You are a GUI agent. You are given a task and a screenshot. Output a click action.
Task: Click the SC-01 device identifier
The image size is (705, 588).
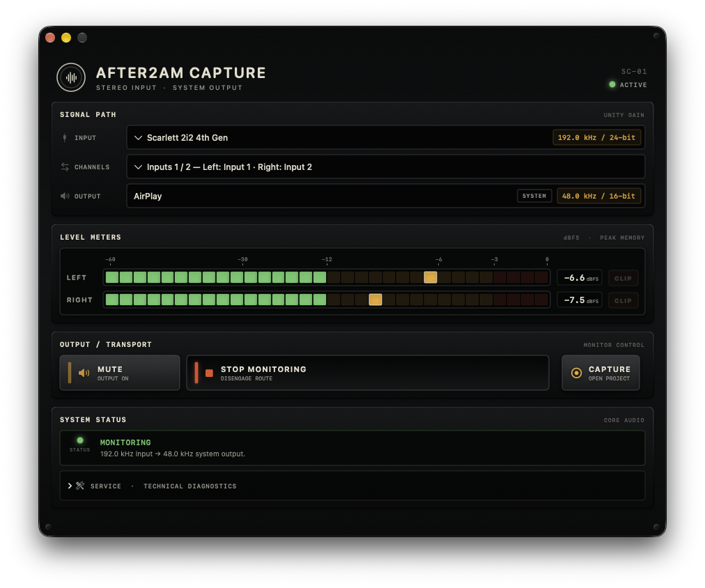[634, 72]
